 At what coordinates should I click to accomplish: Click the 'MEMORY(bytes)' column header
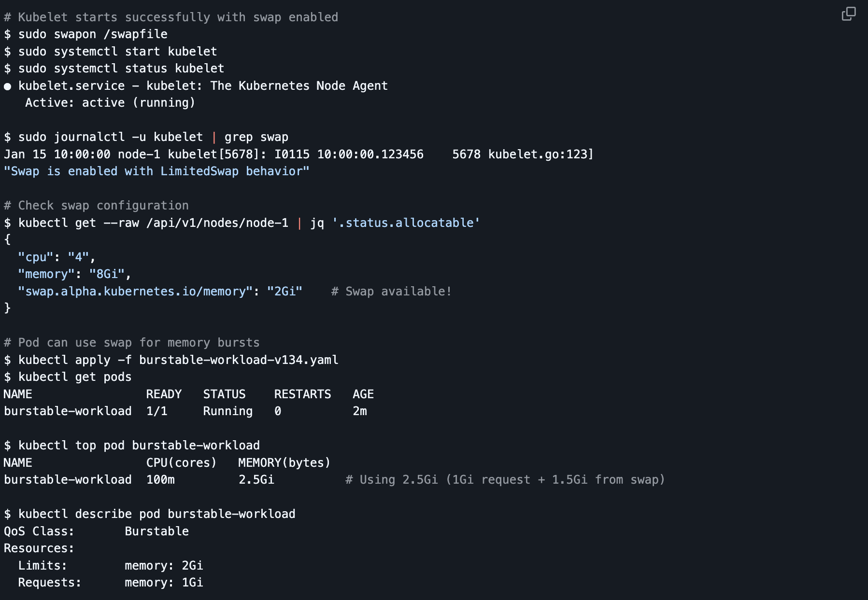point(284,463)
